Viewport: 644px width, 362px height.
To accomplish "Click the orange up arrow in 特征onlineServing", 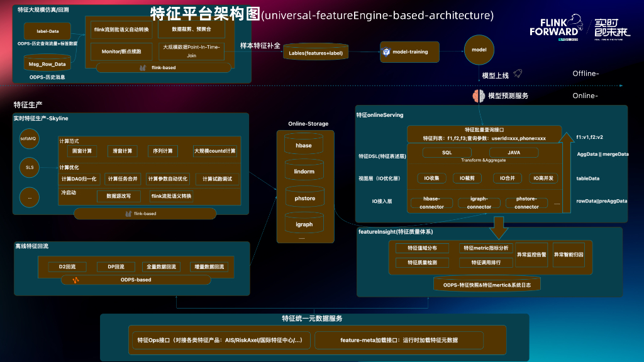I will pos(567,172).
